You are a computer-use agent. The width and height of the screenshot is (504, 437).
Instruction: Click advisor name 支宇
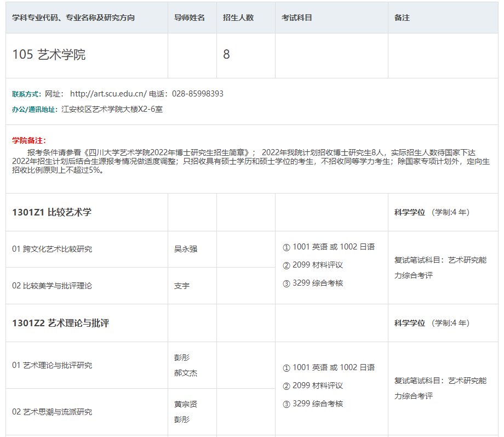click(181, 286)
